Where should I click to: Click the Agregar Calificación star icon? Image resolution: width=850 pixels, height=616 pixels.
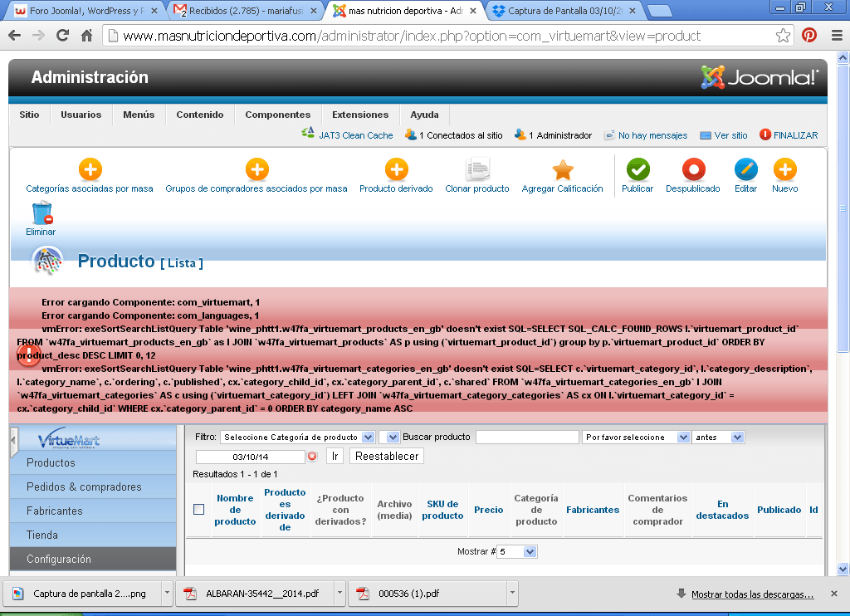(563, 169)
